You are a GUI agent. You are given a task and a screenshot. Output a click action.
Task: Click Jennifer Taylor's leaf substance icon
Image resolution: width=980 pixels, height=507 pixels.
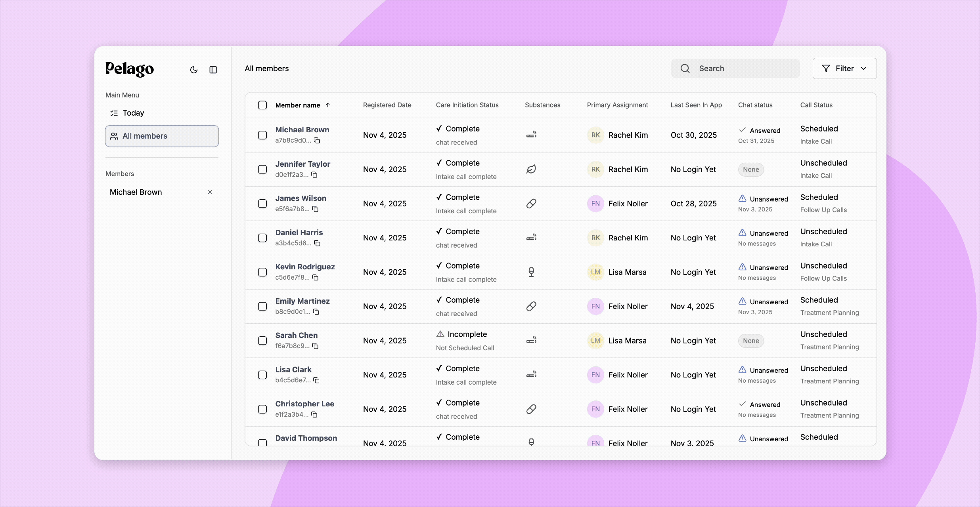pos(531,170)
